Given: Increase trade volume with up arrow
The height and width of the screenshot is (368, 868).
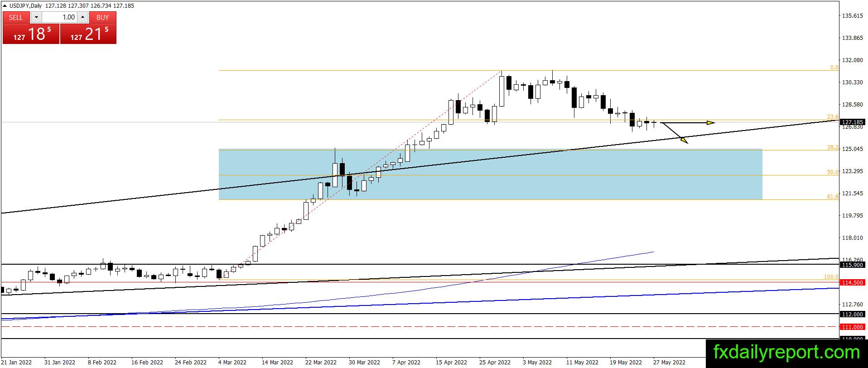Looking at the screenshot, I should click(x=82, y=17).
